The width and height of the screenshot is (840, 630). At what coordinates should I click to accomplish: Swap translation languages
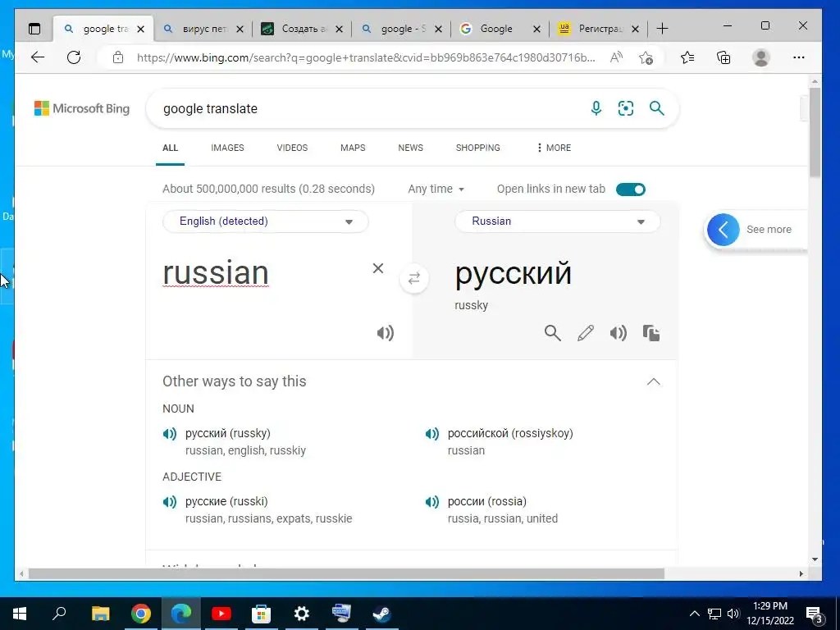[x=414, y=279]
